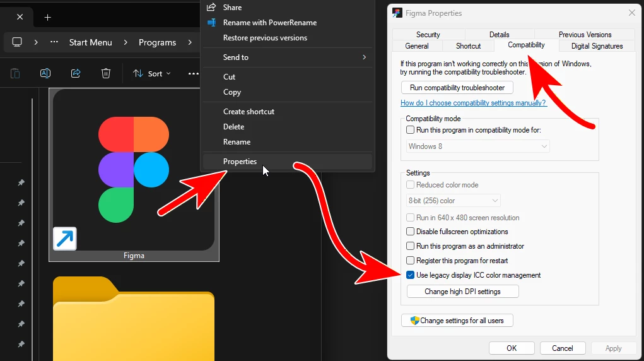Switch to the Security tab
Image resolution: width=644 pixels, height=361 pixels.
click(428, 35)
